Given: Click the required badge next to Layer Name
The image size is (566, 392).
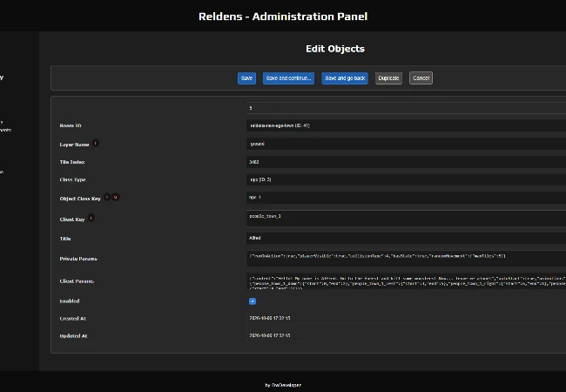Looking at the screenshot, I should [x=95, y=144].
